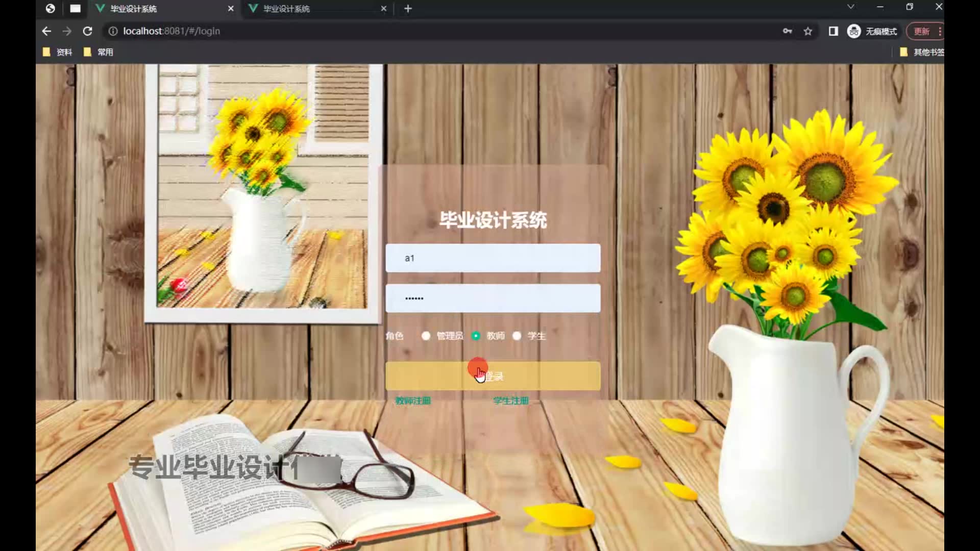This screenshot has width=980, height=551.
Task: Click the incognito profile icon
Action: pyautogui.click(x=854, y=31)
